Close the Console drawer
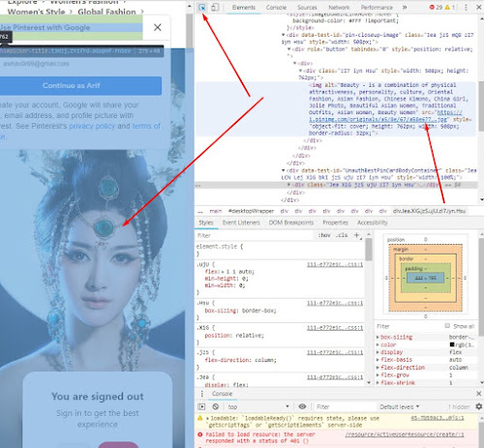The height and width of the screenshot is (448, 484). click(x=479, y=394)
